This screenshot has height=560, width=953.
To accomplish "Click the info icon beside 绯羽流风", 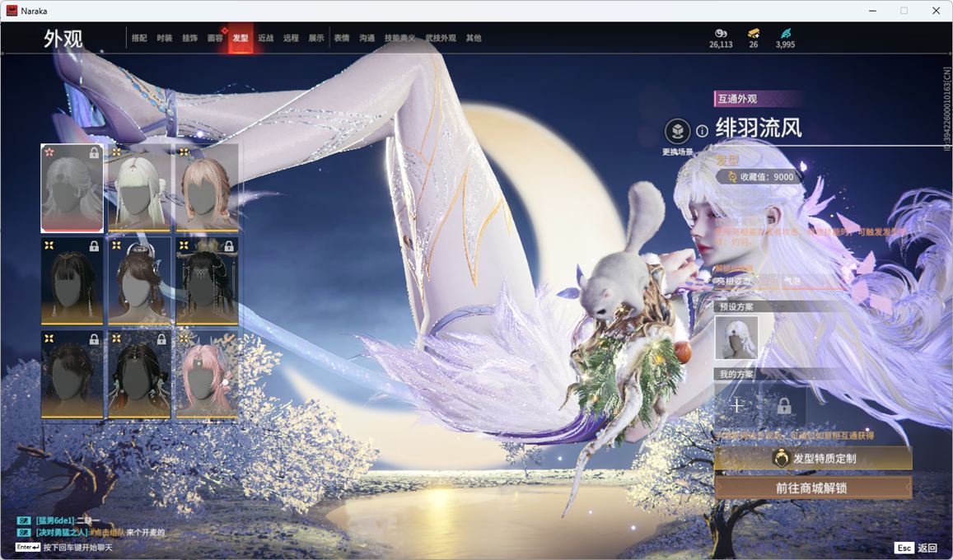I will [702, 131].
